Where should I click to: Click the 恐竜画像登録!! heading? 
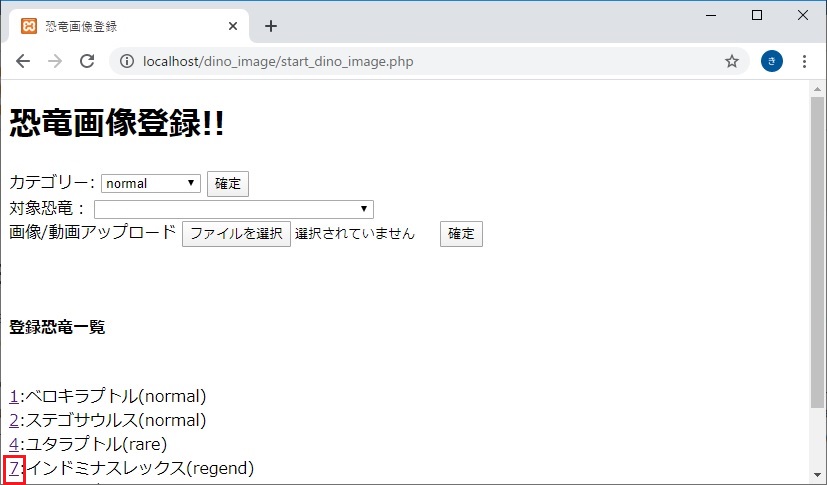click(117, 123)
